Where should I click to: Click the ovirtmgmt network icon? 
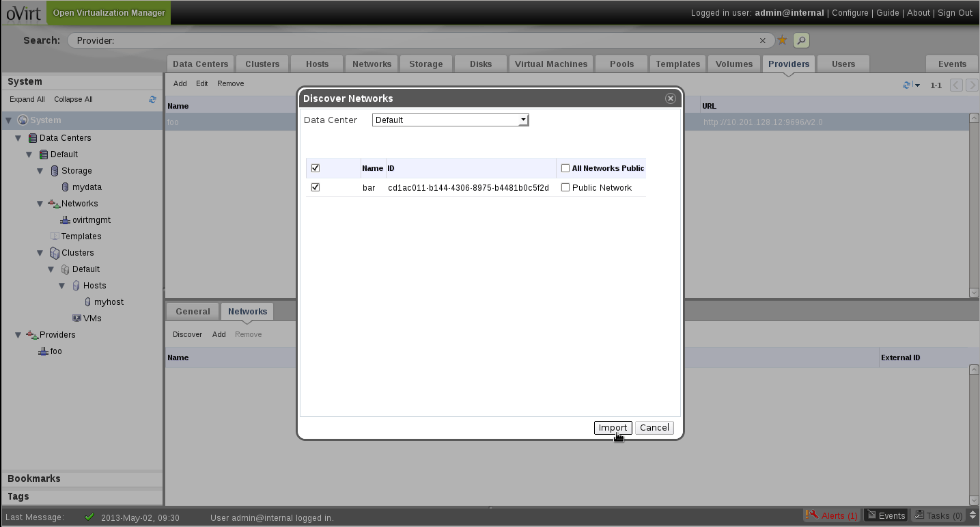pyautogui.click(x=65, y=220)
